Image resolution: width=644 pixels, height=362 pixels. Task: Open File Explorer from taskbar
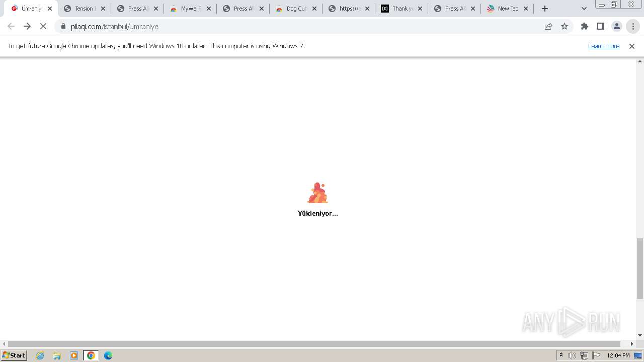(x=57, y=355)
